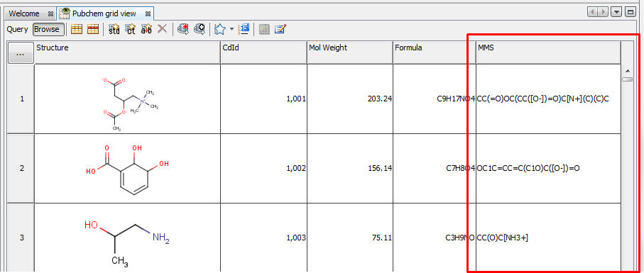The height and width of the screenshot is (273, 644).
Task: Click the numbered list sort icon
Action: (244, 28)
